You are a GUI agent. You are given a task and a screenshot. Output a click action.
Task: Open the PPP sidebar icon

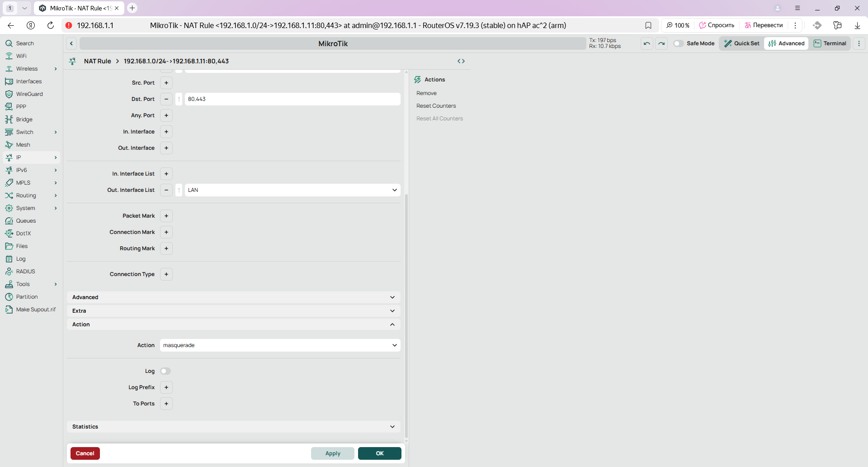click(9, 107)
